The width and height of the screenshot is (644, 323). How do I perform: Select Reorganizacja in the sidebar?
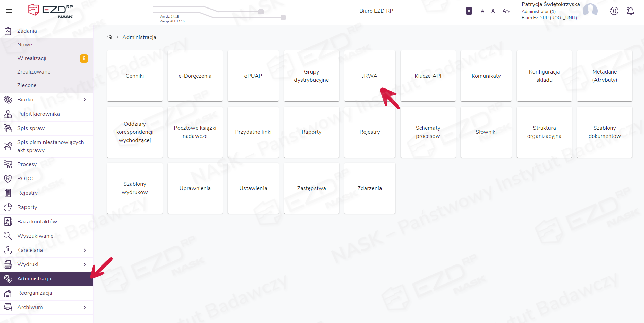pos(35,293)
